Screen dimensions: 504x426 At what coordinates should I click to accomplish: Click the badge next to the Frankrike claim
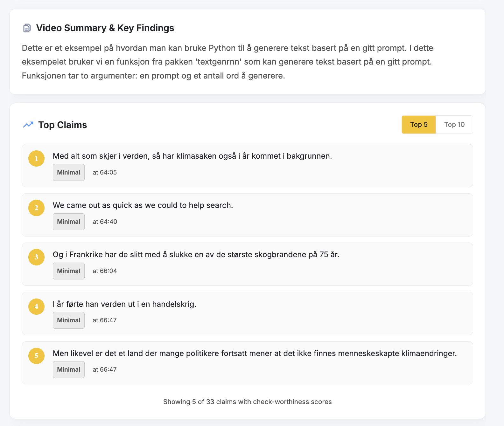coord(36,257)
